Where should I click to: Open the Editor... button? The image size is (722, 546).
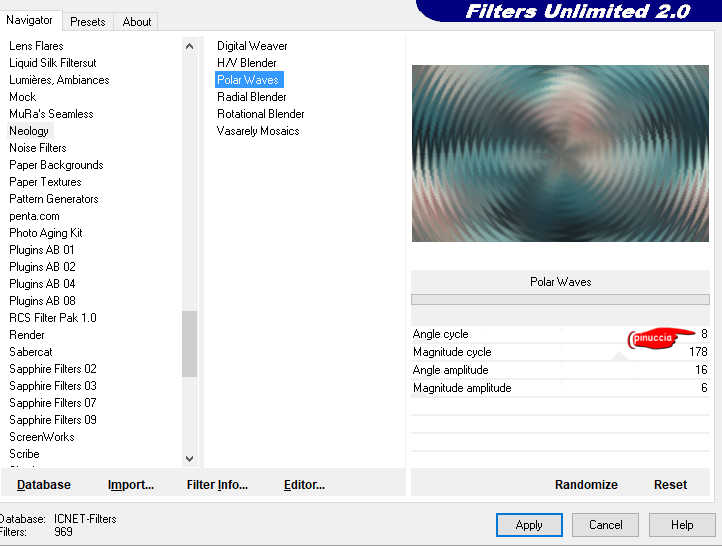pyautogui.click(x=304, y=485)
